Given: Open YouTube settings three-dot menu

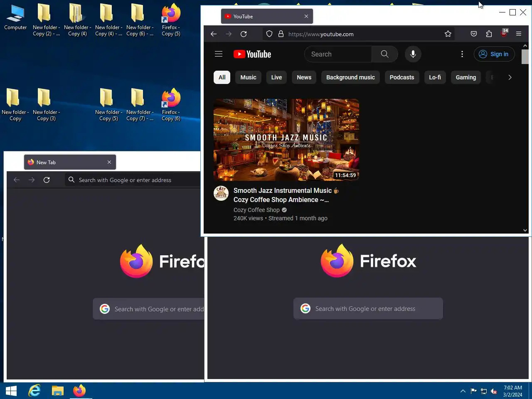Looking at the screenshot, I should point(462,54).
